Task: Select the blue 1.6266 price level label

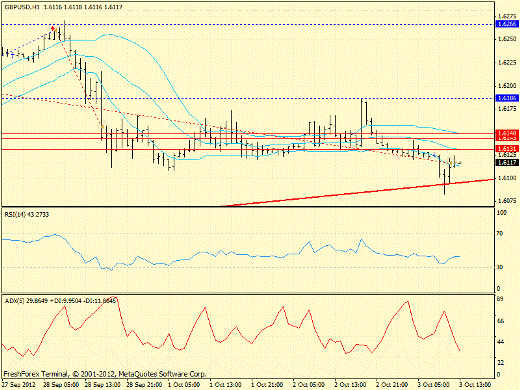Action: pos(507,24)
